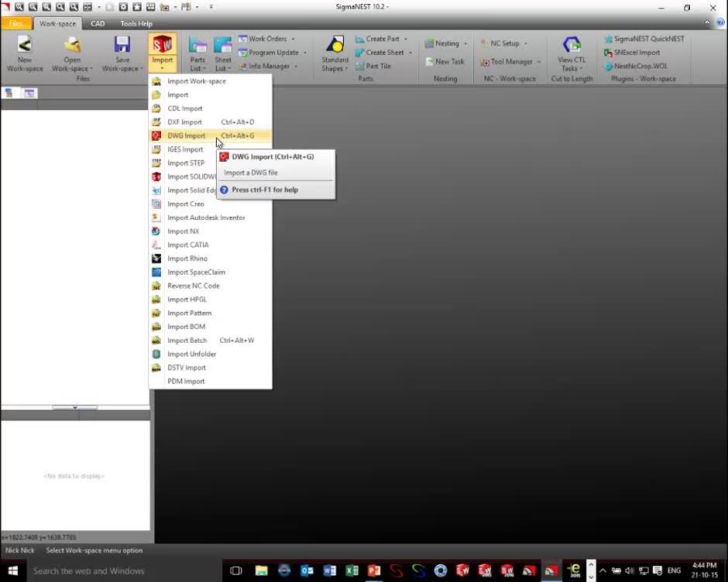Viewport: 728px width, 582px height.
Task: Click the New Task button
Action: 449,62
